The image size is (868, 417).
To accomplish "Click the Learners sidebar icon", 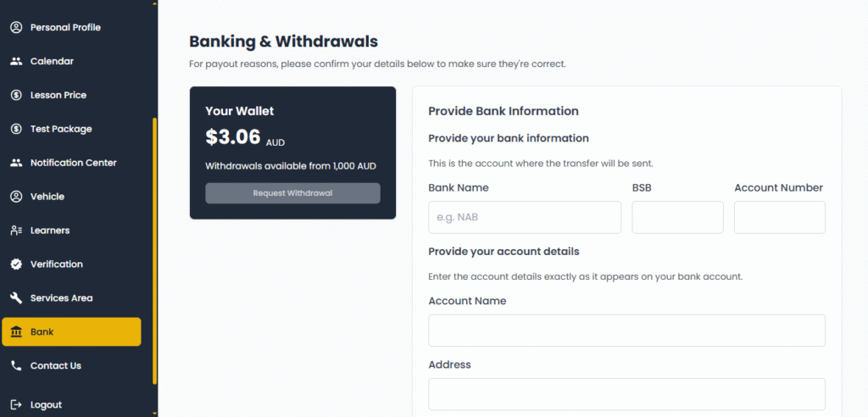I will pyautogui.click(x=15, y=231).
